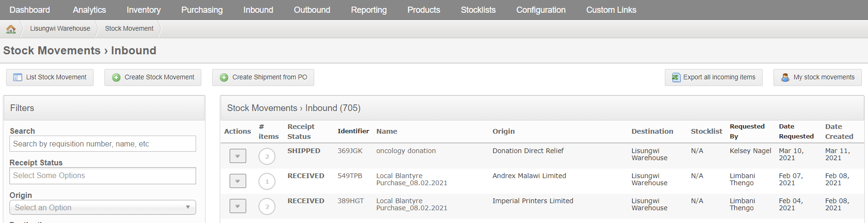
Task: Click Stock Movement breadcrumb link
Action: point(129,29)
